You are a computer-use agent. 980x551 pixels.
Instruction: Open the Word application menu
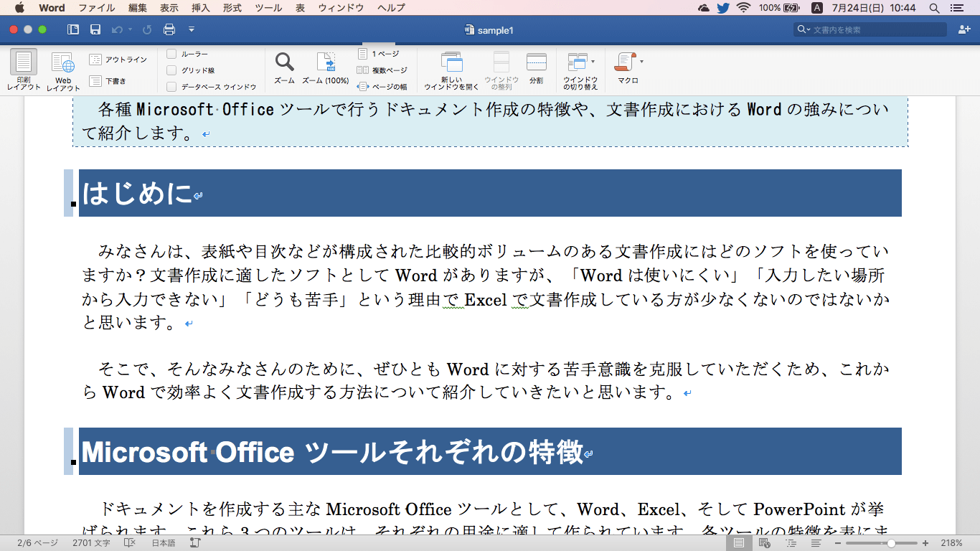point(52,8)
